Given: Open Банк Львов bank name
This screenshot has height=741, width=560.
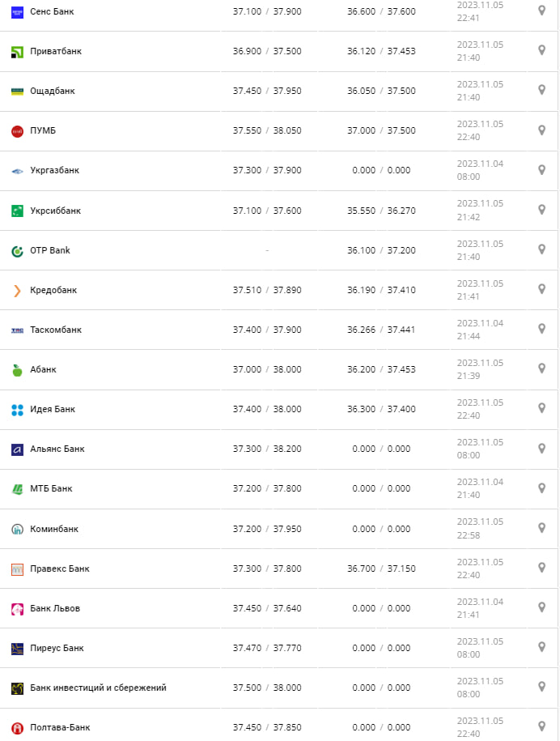Looking at the screenshot, I should 55,608.
